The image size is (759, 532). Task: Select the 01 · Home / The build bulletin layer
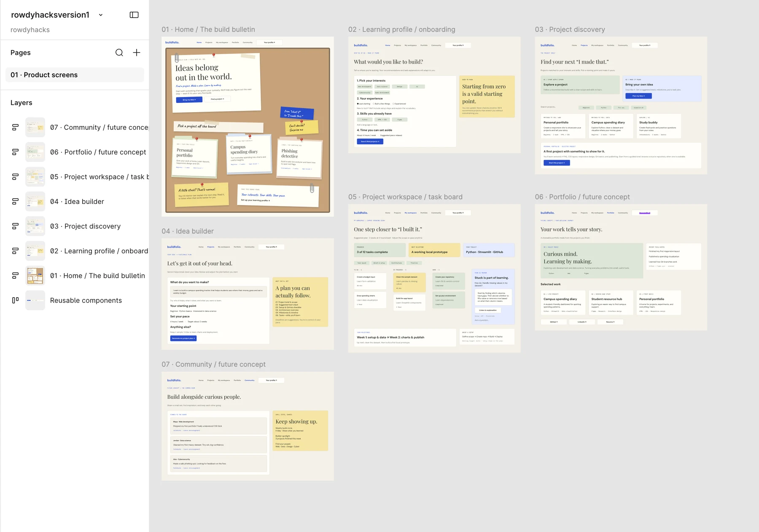[97, 276]
